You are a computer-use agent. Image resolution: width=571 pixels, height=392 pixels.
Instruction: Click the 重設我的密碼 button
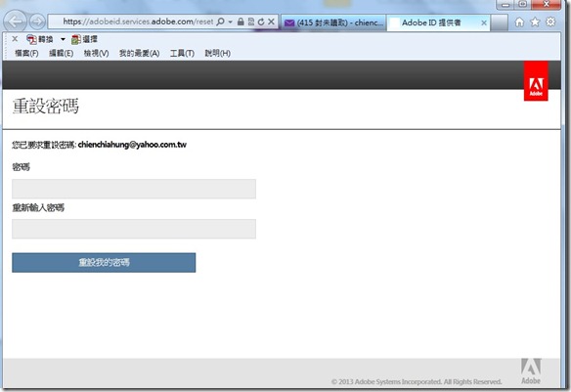(104, 262)
